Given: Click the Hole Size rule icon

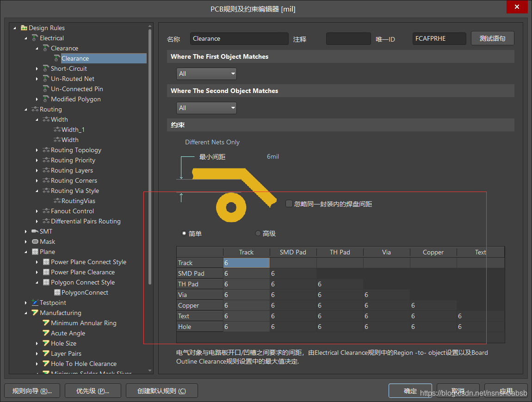Looking at the screenshot, I should (x=46, y=343).
